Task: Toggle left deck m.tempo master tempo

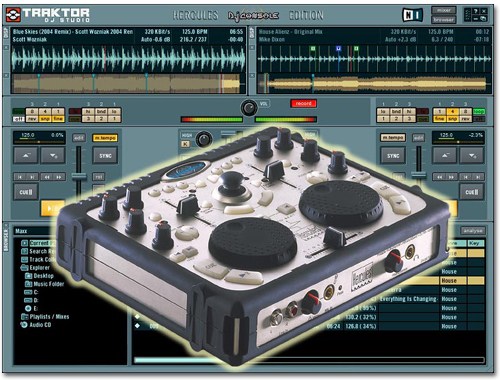Action: [105, 138]
